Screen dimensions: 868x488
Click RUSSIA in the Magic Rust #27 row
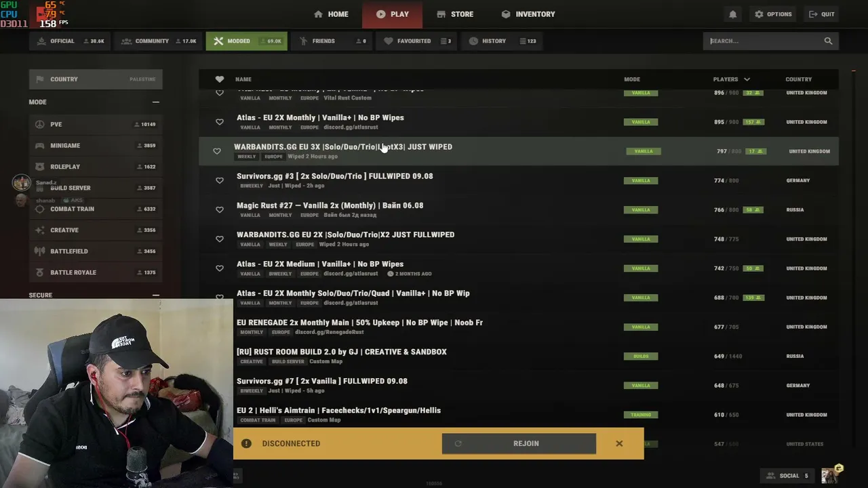pyautogui.click(x=795, y=210)
